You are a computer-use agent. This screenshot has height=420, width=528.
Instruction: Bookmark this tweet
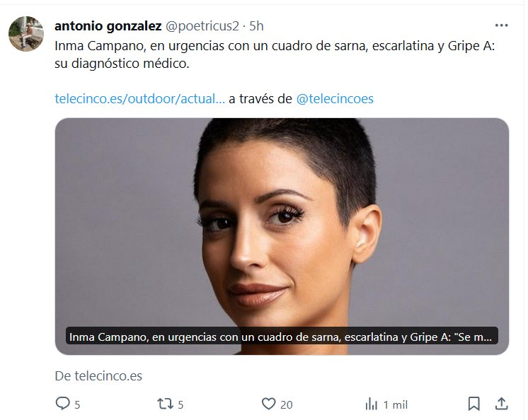[x=474, y=404]
